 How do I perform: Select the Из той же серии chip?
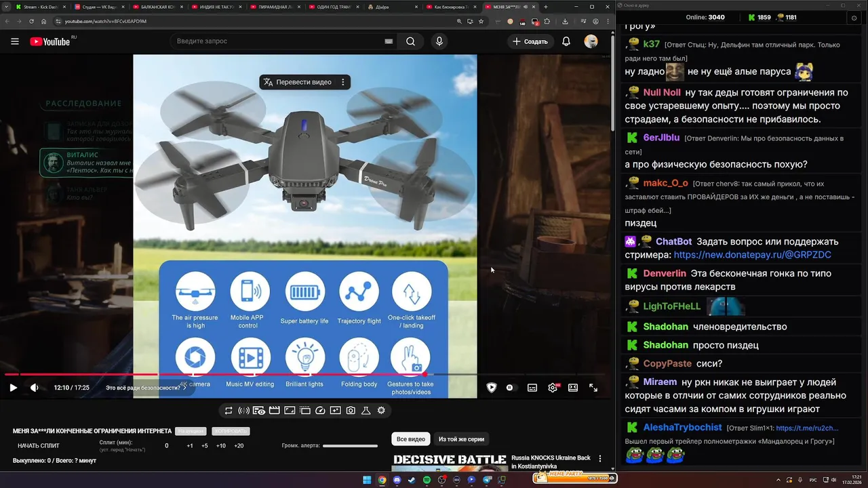[x=462, y=439]
